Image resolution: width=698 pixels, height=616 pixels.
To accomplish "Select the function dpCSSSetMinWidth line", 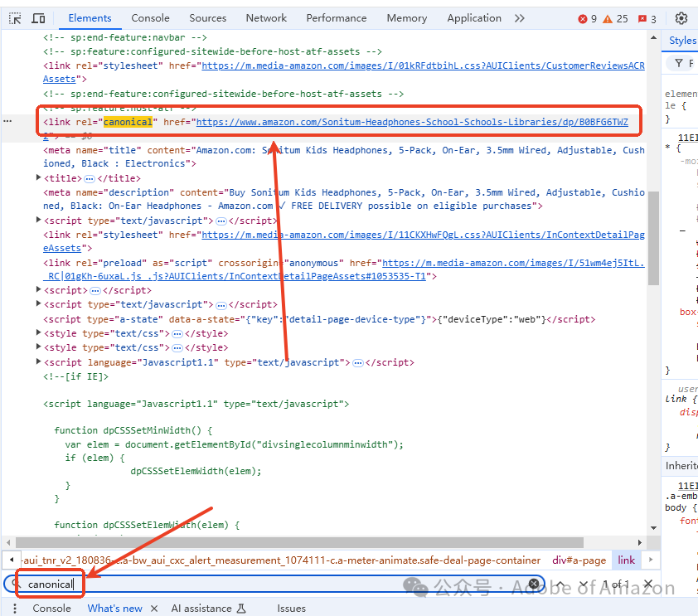I will 133,430.
